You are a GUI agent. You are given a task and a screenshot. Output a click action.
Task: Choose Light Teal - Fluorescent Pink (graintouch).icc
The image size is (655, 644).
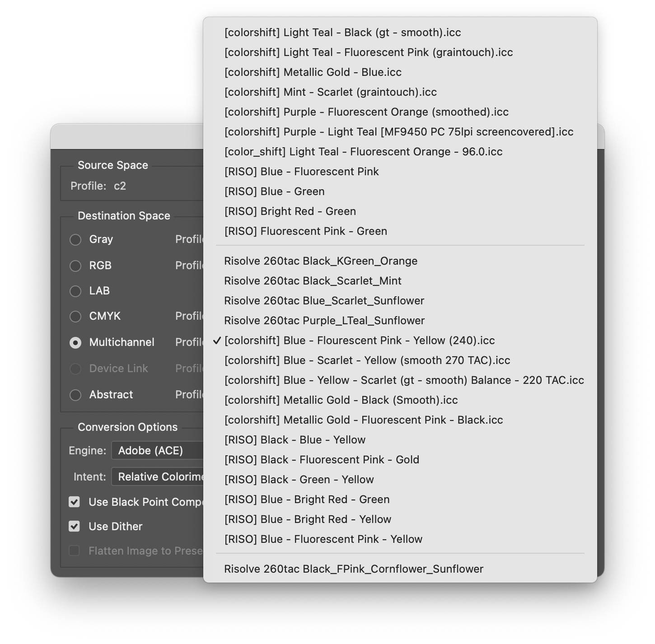(x=400, y=52)
